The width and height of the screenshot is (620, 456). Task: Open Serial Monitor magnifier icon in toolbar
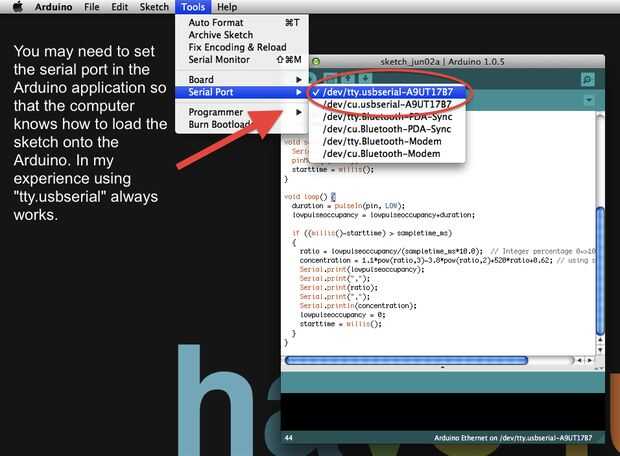588,79
